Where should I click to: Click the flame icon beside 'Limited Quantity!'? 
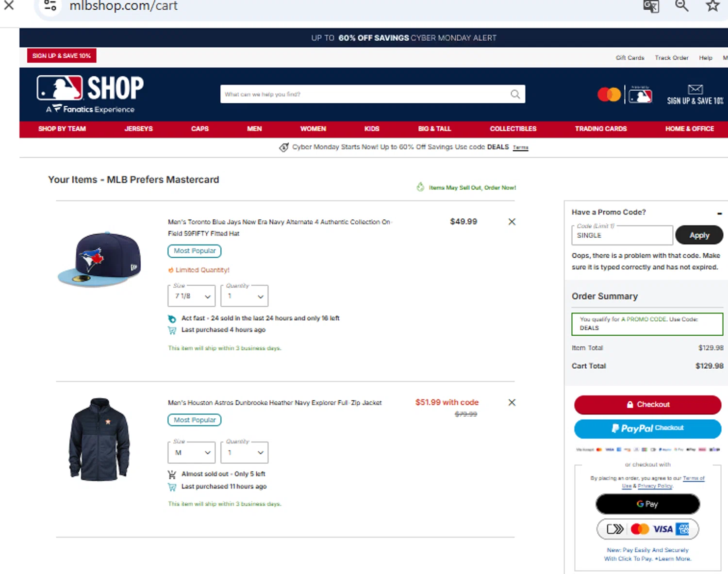tap(171, 270)
